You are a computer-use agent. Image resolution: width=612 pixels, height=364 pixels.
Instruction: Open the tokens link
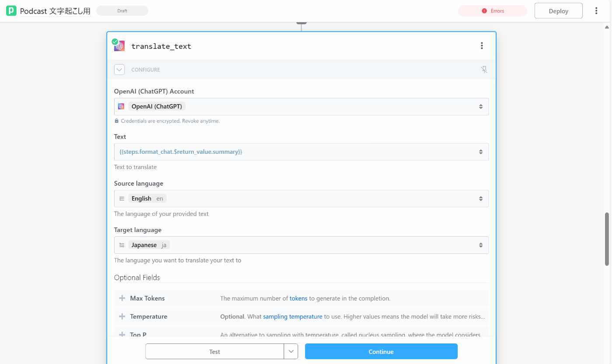pyautogui.click(x=299, y=298)
